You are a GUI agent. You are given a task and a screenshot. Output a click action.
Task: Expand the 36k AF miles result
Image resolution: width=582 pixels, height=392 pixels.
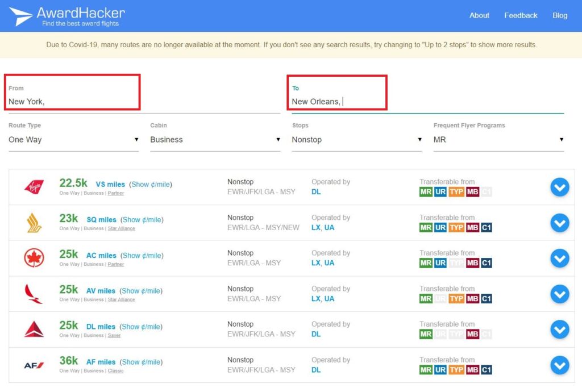tap(559, 365)
